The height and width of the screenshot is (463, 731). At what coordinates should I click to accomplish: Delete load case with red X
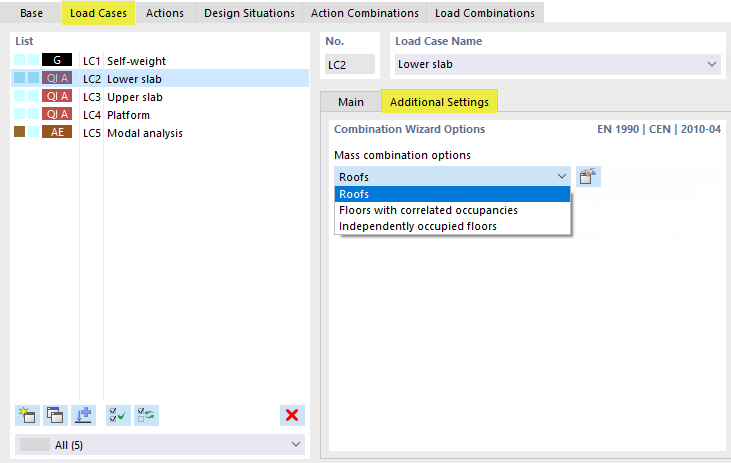point(292,415)
